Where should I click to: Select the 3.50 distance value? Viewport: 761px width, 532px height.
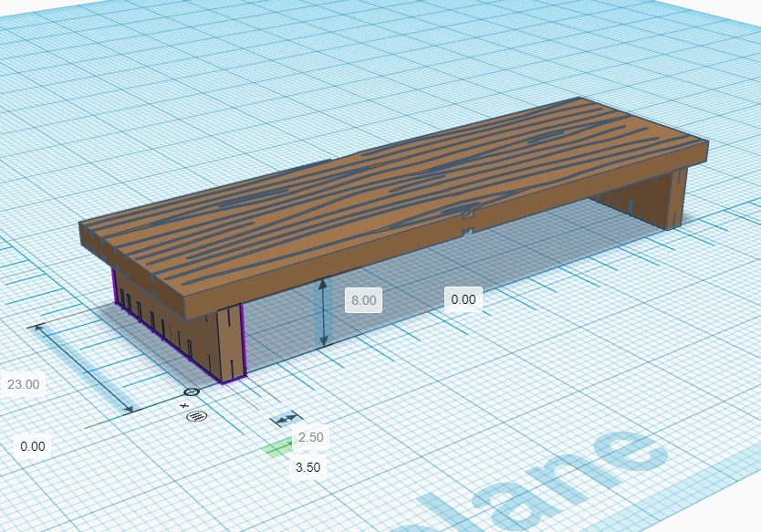(x=308, y=467)
